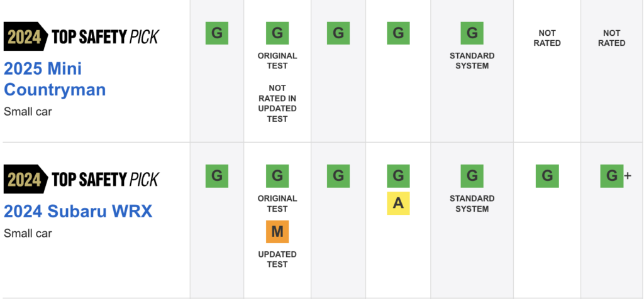The image size is (644, 299).
Task: Click WRX's G rating above the A
Action: coord(398,176)
